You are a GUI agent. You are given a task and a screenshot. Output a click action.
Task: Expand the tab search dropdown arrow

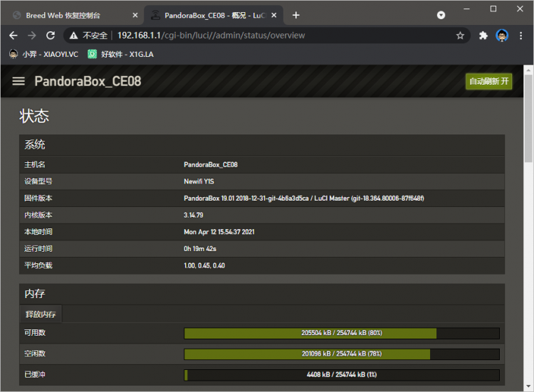[441, 15]
